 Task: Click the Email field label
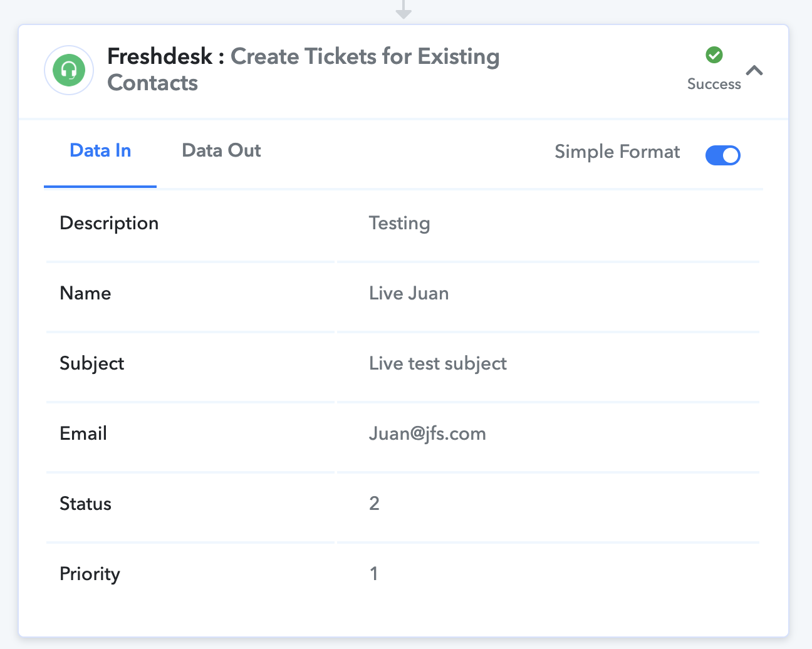tap(83, 434)
